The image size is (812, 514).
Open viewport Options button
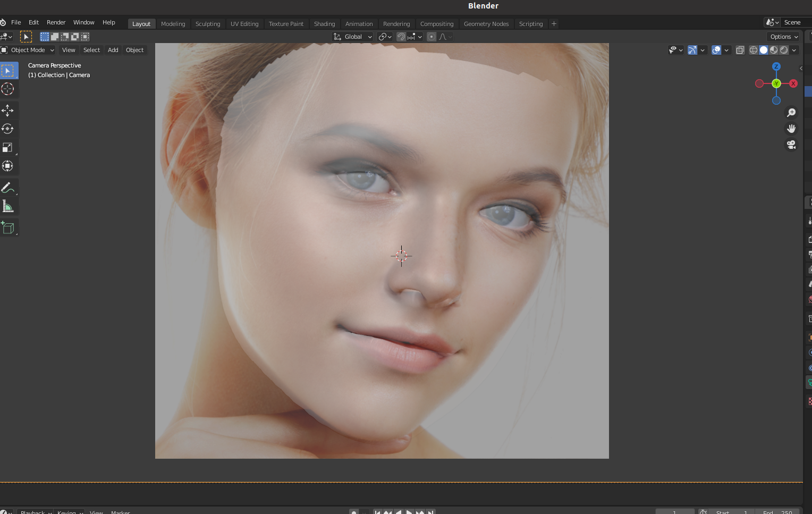pos(783,37)
